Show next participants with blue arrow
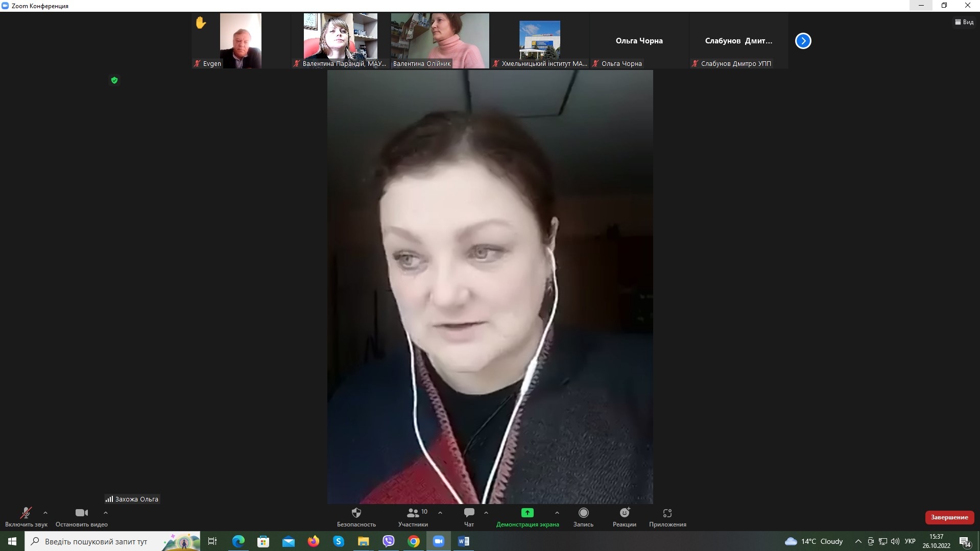 coord(803,41)
